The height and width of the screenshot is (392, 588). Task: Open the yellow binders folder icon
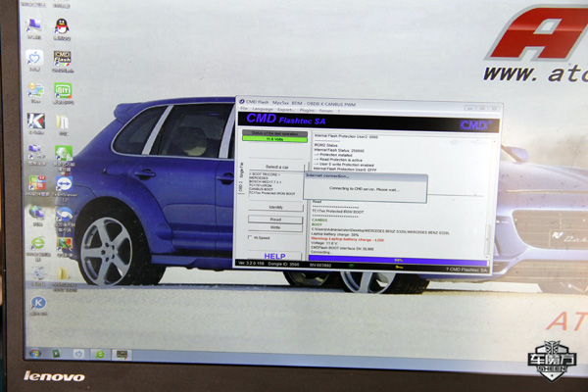[x=63, y=124]
